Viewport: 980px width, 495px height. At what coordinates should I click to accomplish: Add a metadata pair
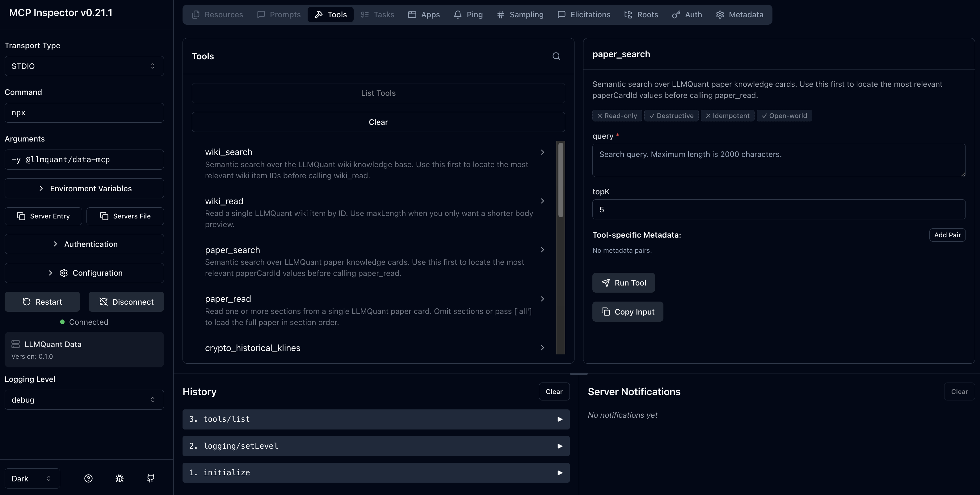coord(947,235)
